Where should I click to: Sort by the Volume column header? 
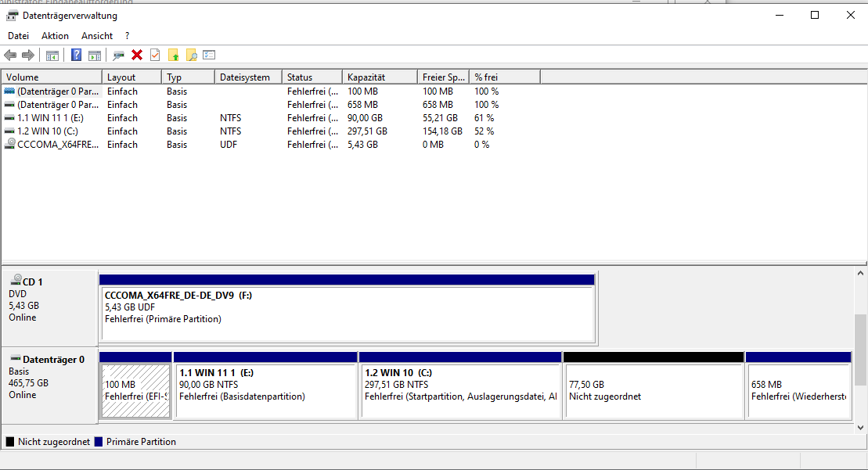click(52, 77)
